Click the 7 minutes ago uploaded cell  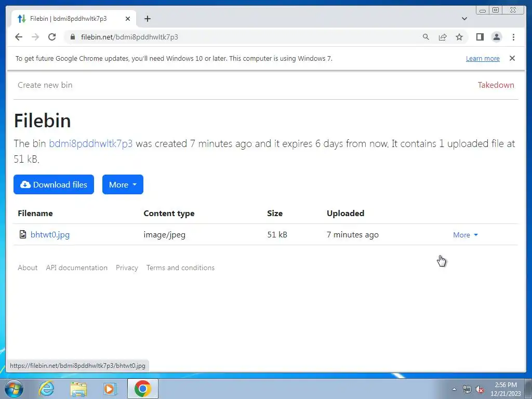353,234
